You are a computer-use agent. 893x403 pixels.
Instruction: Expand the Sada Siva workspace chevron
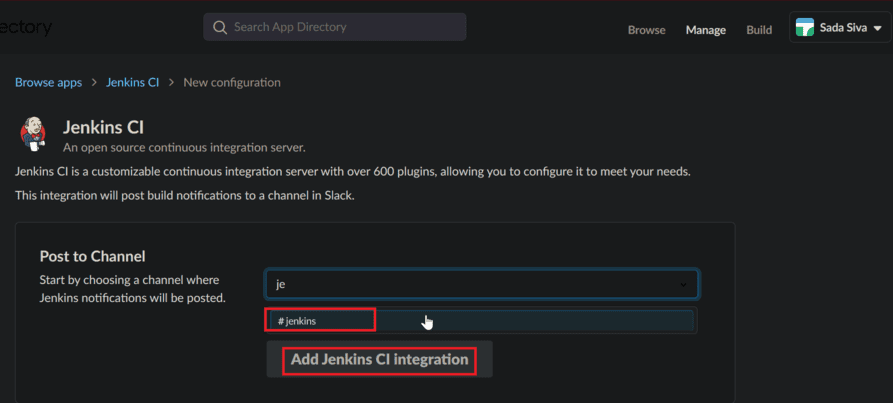[876, 28]
